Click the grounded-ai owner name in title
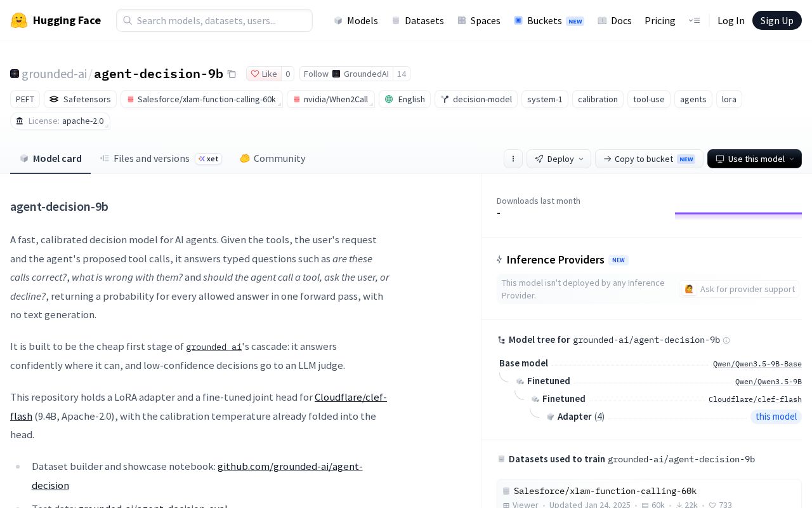 click(54, 74)
